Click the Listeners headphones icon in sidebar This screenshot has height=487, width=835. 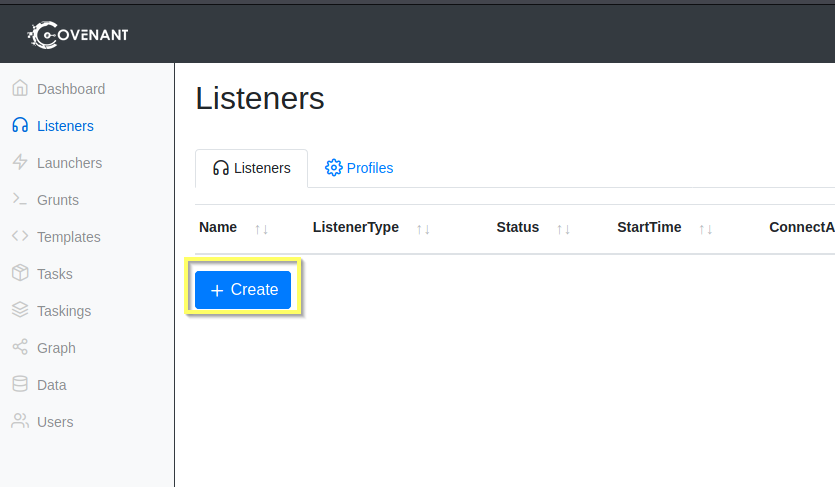point(20,126)
